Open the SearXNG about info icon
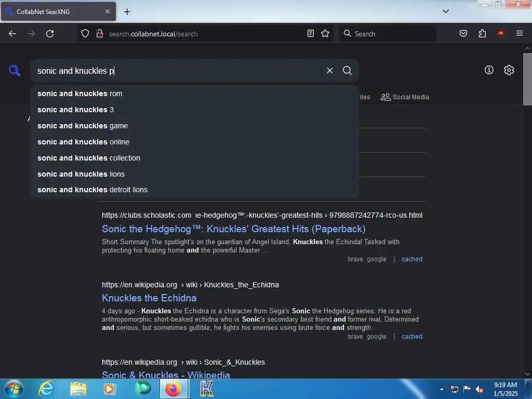Screen dimensions: 532x399 tap(489, 70)
